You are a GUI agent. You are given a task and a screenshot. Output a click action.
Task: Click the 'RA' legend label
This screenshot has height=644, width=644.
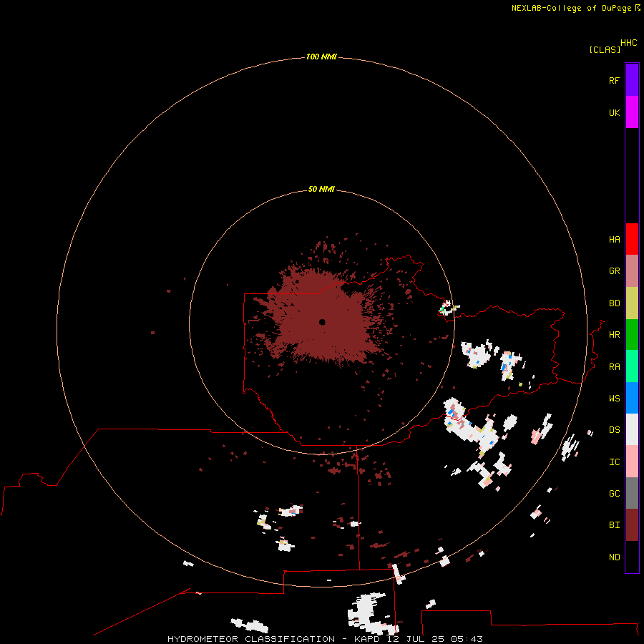(614, 367)
